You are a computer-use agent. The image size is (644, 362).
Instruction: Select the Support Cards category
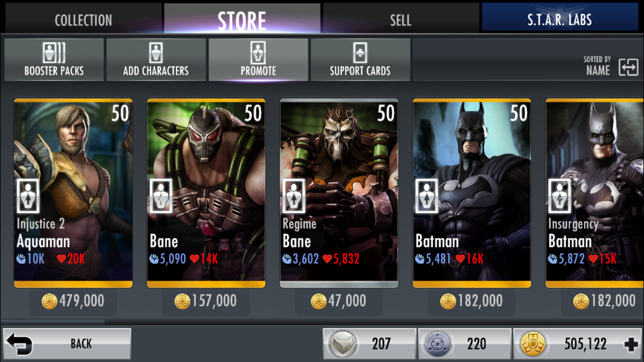[360, 59]
